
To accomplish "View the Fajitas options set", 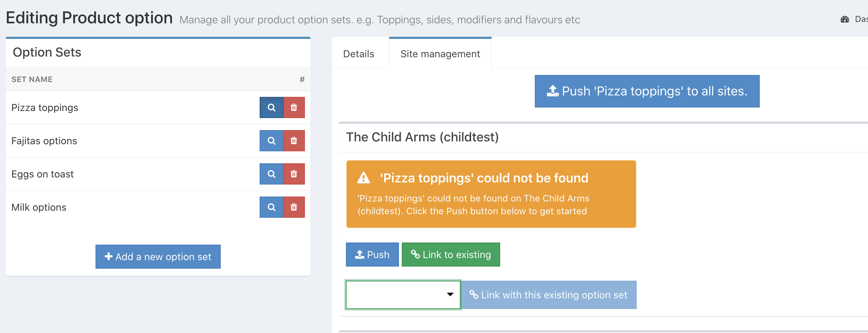I will pos(271,141).
